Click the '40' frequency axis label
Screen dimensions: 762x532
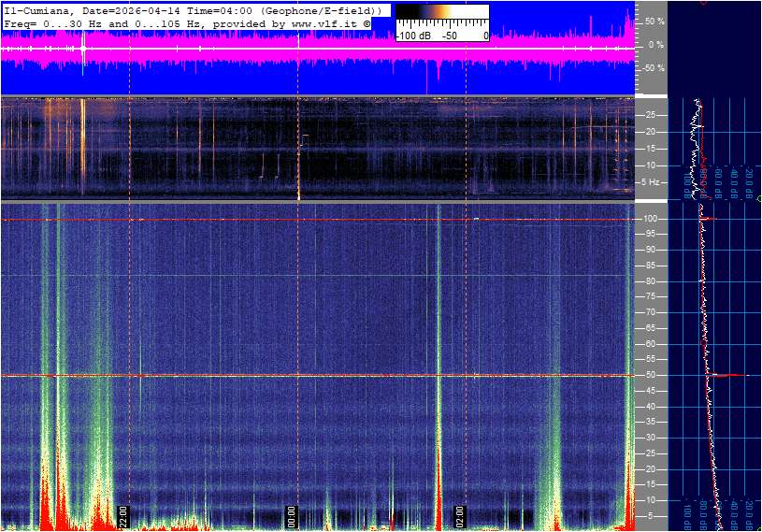(651, 407)
